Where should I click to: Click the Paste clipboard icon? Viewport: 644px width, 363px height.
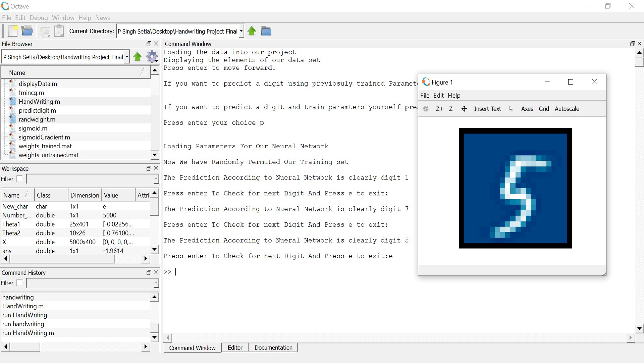(59, 31)
